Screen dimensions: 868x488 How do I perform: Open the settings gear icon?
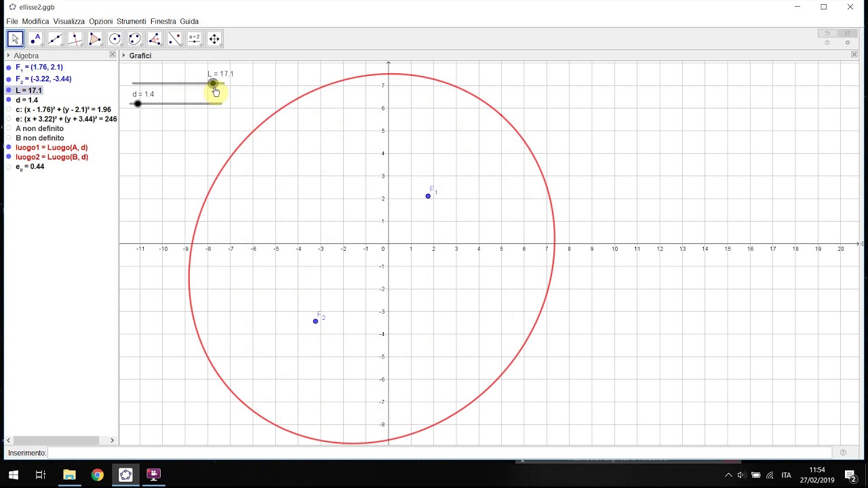click(847, 43)
